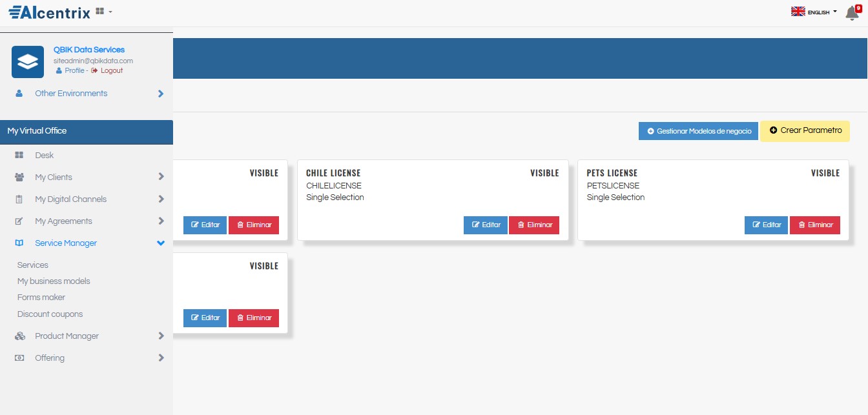
Task: Open the English language dropdown
Action: (x=814, y=12)
